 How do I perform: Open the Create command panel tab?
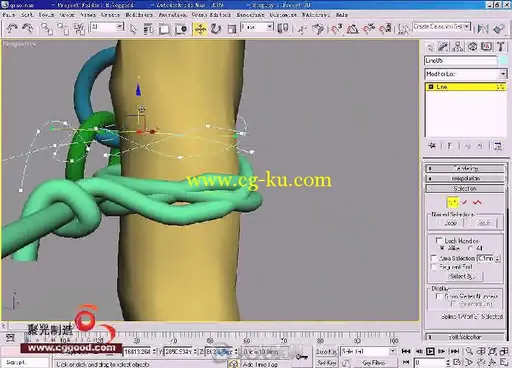coord(430,47)
